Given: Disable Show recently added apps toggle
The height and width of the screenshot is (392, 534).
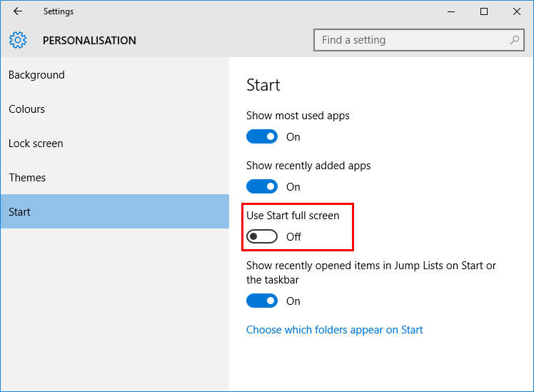Looking at the screenshot, I should coord(262,186).
